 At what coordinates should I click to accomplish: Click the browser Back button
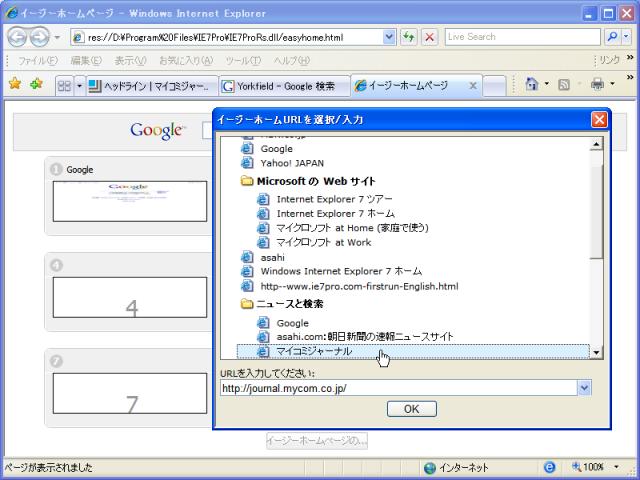point(18,37)
